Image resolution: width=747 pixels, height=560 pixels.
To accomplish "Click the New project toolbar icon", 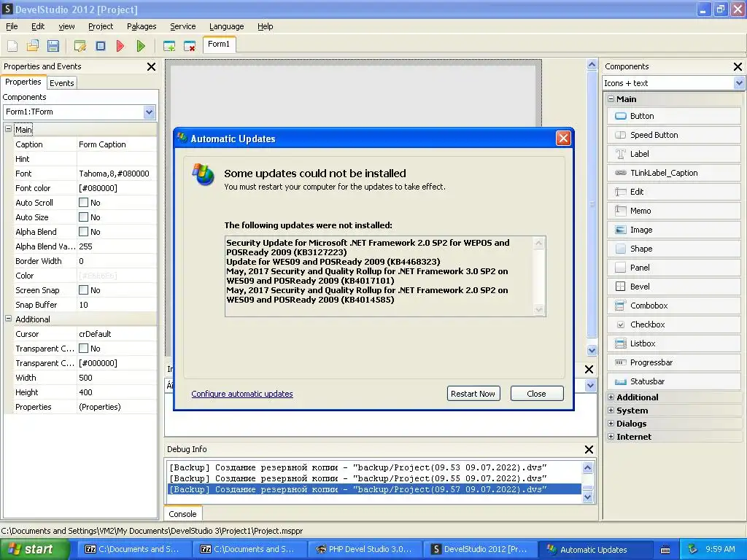I will coord(12,46).
